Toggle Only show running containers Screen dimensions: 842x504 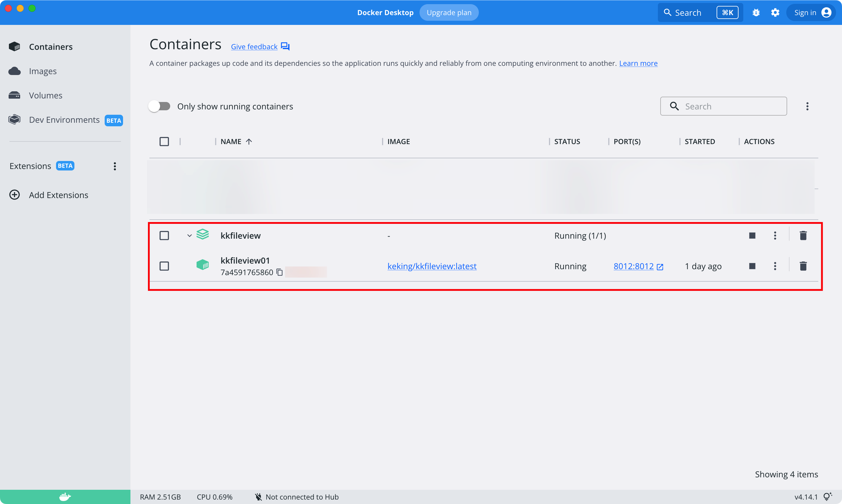tap(159, 106)
